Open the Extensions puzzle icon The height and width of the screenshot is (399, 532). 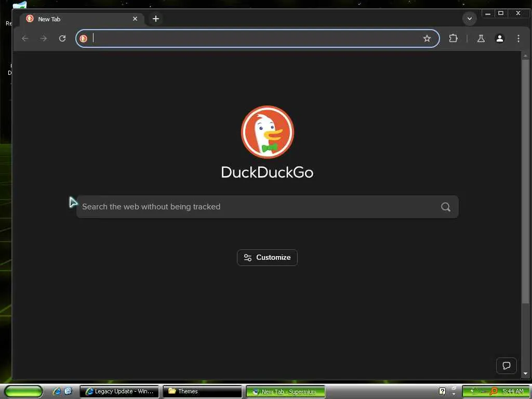pyautogui.click(x=453, y=38)
